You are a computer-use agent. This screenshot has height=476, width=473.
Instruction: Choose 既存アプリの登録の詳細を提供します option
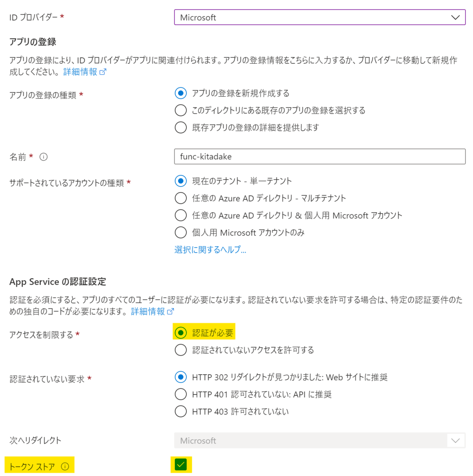point(180,127)
